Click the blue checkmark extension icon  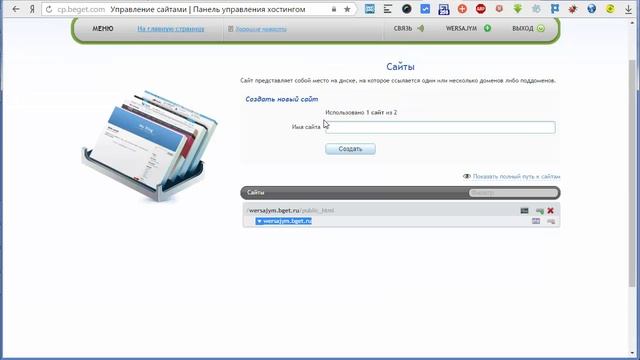(425, 9)
